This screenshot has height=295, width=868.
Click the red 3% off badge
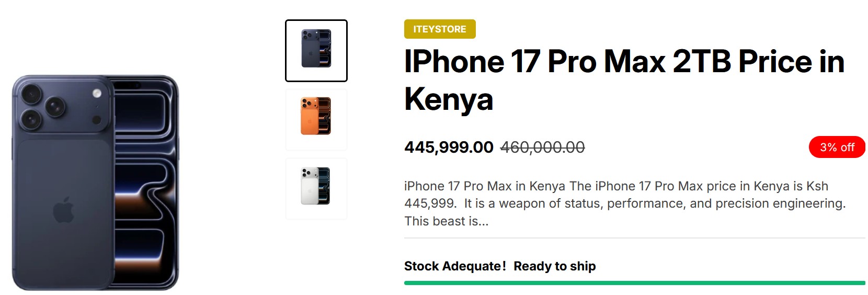point(837,147)
